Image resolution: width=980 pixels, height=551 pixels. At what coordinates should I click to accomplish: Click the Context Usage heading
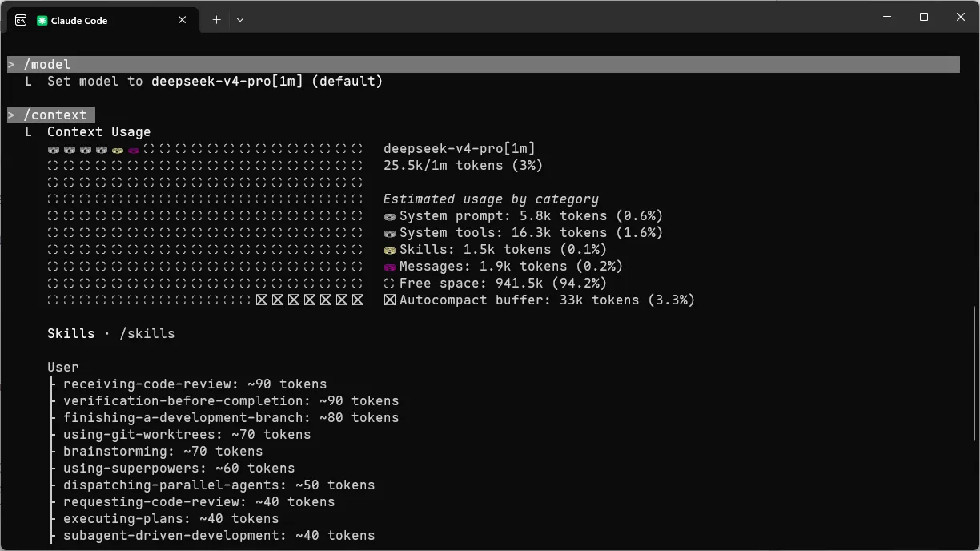[99, 132]
